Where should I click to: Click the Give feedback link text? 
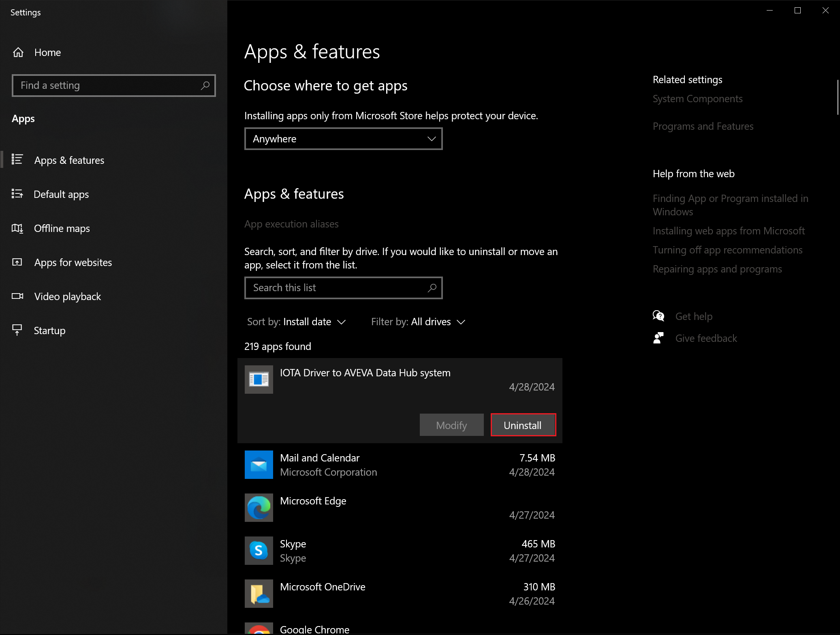[706, 338]
